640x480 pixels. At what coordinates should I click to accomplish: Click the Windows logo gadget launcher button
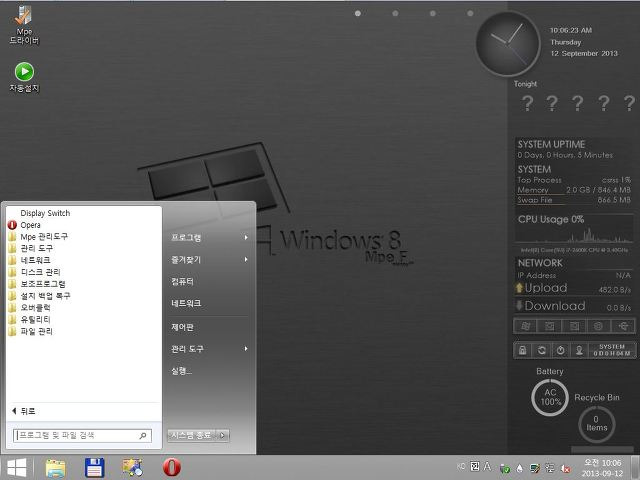pyautogui.click(x=525, y=326)
